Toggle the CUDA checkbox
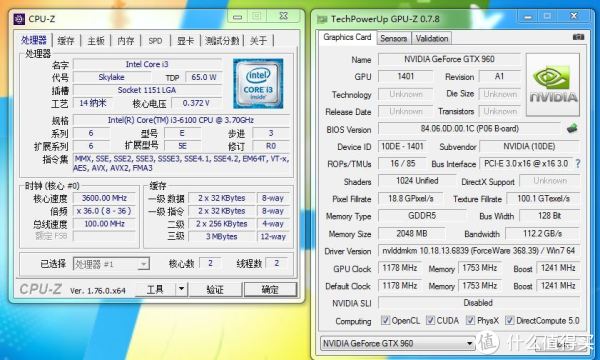This screenshot has width=600, height=360. [x=430, y=320]
